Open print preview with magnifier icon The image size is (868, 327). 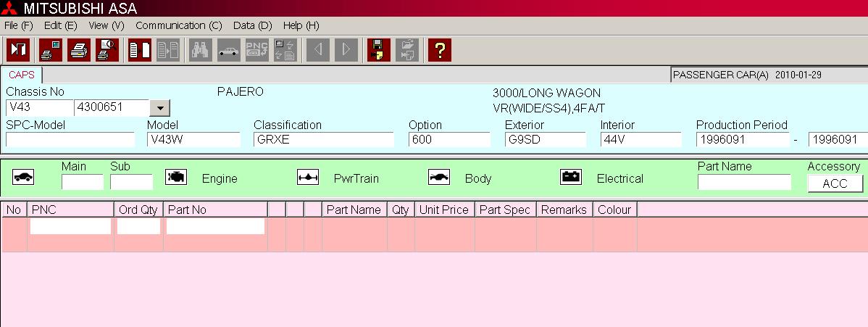(107, 50)
